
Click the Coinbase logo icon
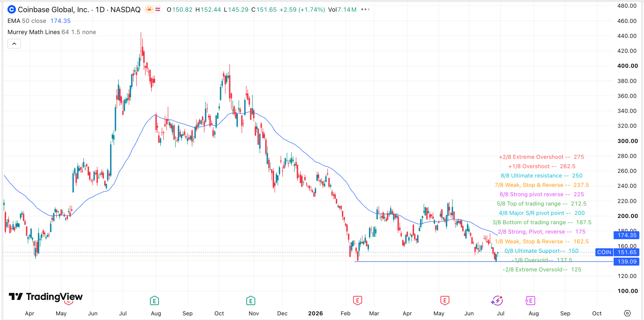pos(12,10)
